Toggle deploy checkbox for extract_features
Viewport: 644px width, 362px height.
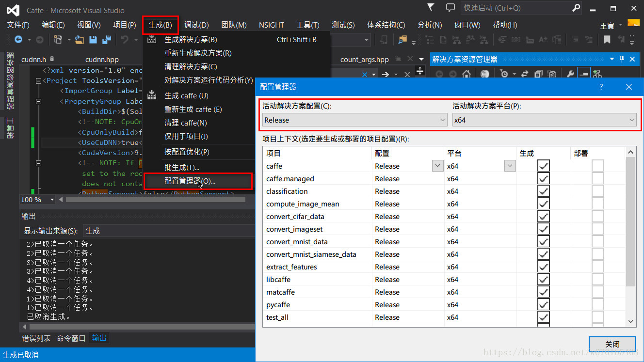point(598,267)
